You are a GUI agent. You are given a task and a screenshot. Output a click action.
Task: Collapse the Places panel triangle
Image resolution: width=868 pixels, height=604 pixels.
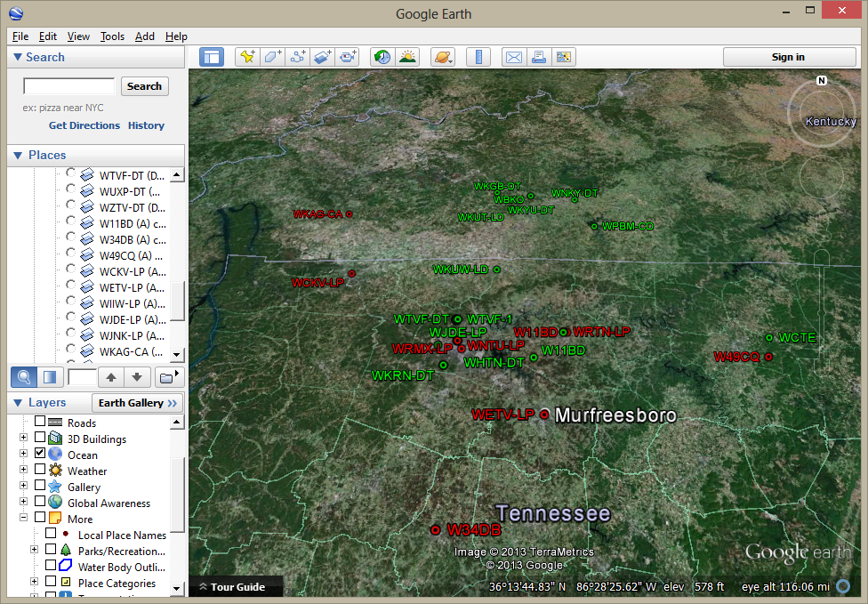(18, 155)
